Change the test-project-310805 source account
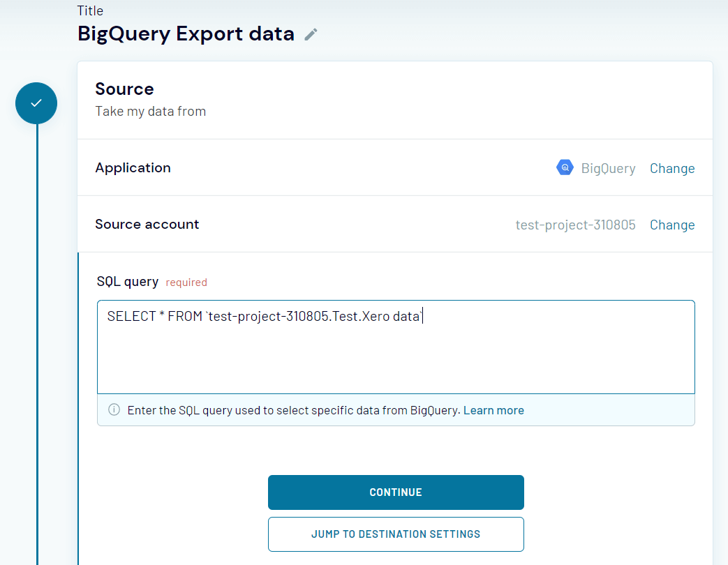The width and height of the screenshot is (728, 565). point(672,225)
